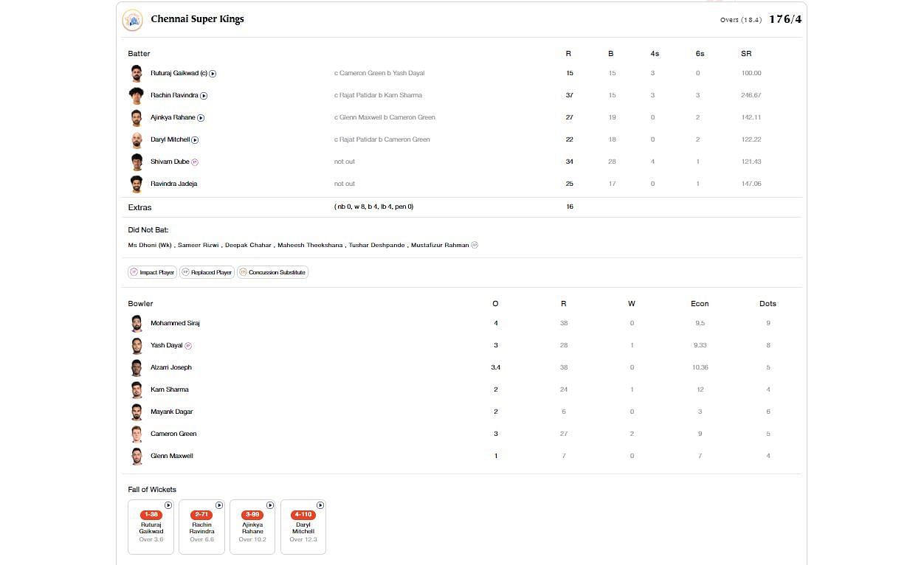Open Alzarri Joseph bowler name
The width and height of the screenshot is (924, 565).
171,367
